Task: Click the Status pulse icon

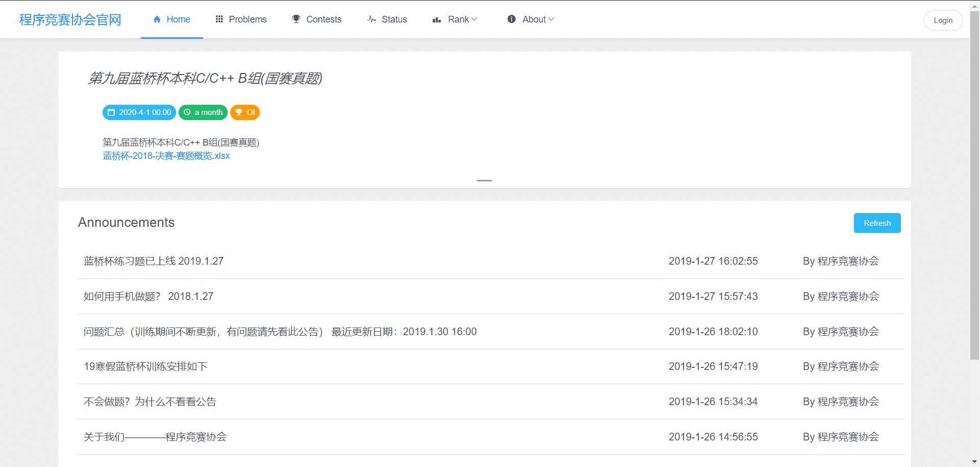Action: pyautogui.click(x=372, y=19)
